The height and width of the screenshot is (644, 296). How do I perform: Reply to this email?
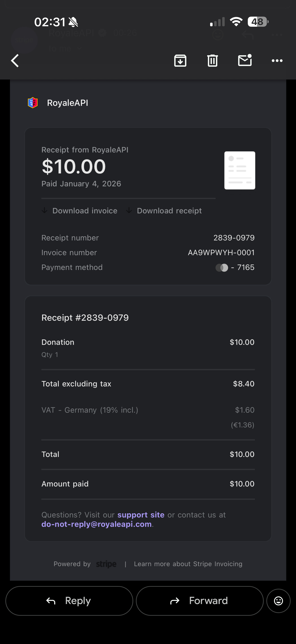tap(69, 601)
